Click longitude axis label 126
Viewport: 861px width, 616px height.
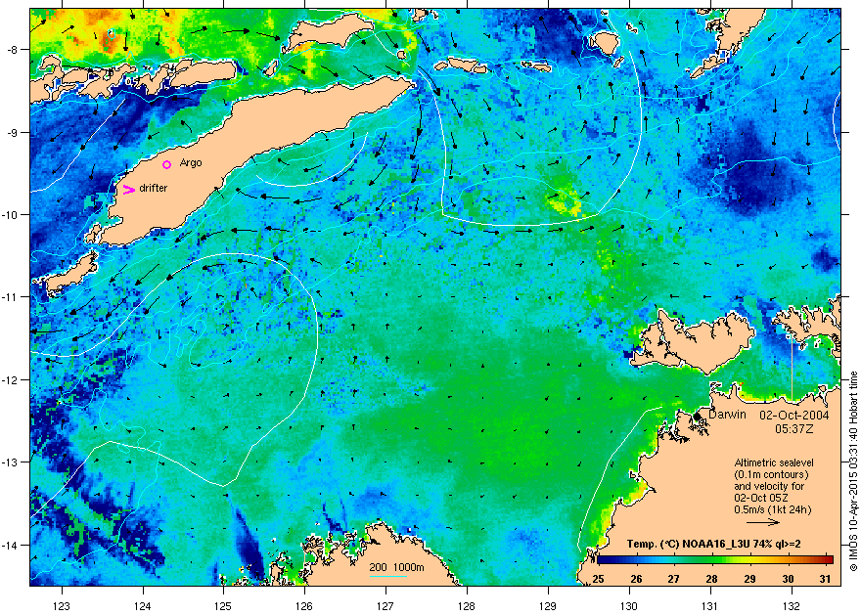[x=304, y=606]
